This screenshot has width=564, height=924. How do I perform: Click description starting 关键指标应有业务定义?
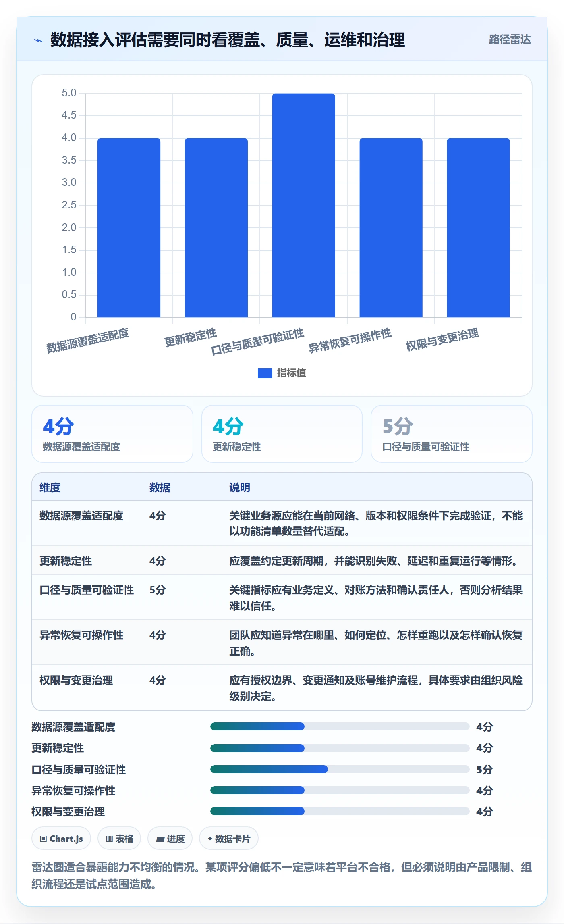(376, 597)
